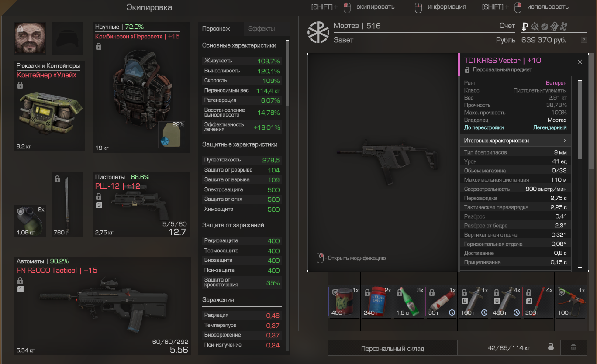Switch to the Эффекты tab
Screen dimensions: 597x364
(x=262, y=29)
